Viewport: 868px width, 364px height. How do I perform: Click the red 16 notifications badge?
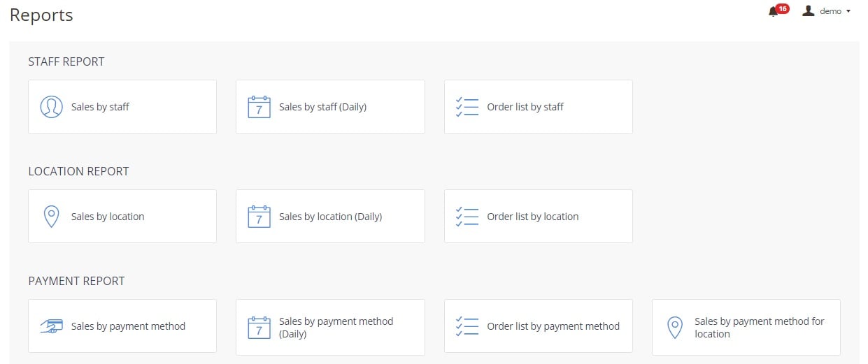783,8
